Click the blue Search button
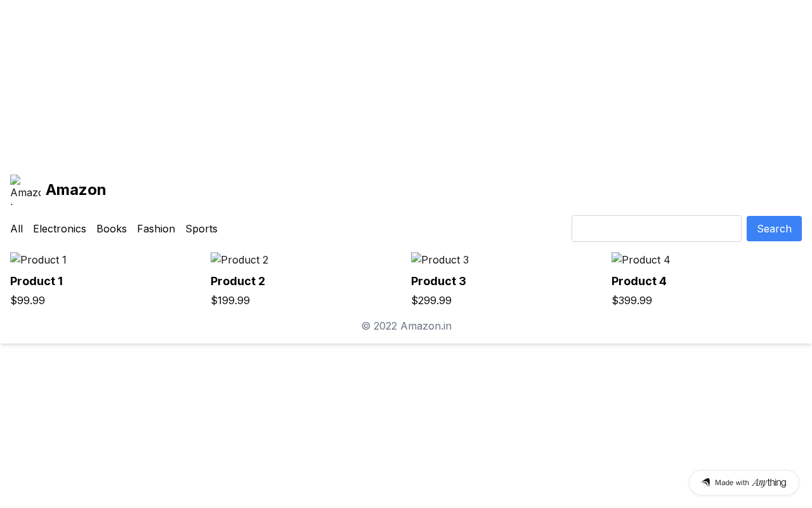 pyautogui.click(x=774, y=229)
